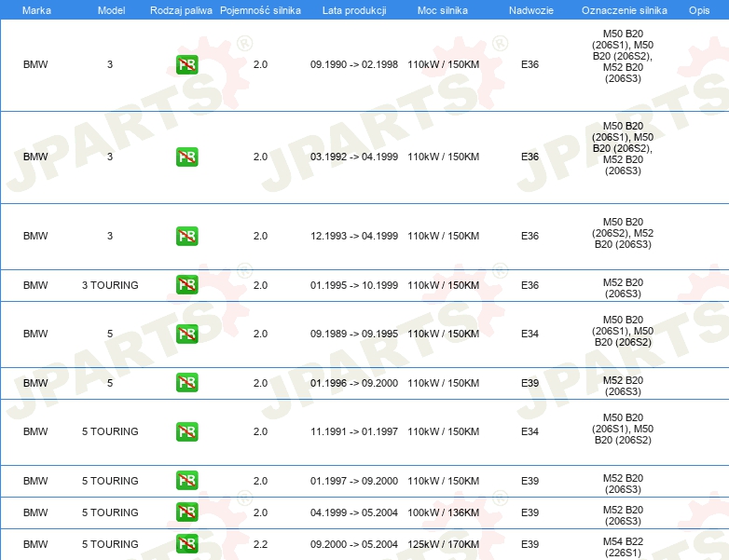
Task: Click the Lata produkcji column header
Action: click(x=353, y=9)
